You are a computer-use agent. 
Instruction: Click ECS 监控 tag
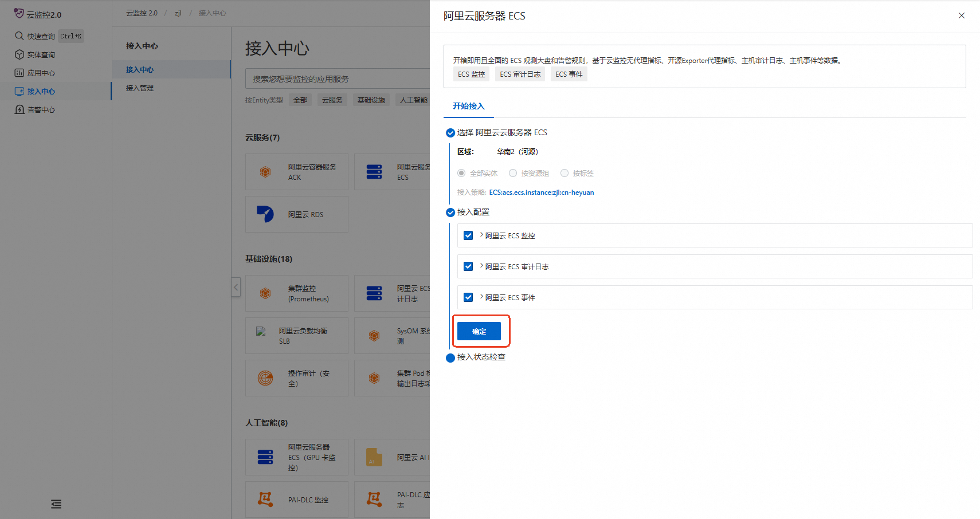pyautogui.click(x=472, y=74)
